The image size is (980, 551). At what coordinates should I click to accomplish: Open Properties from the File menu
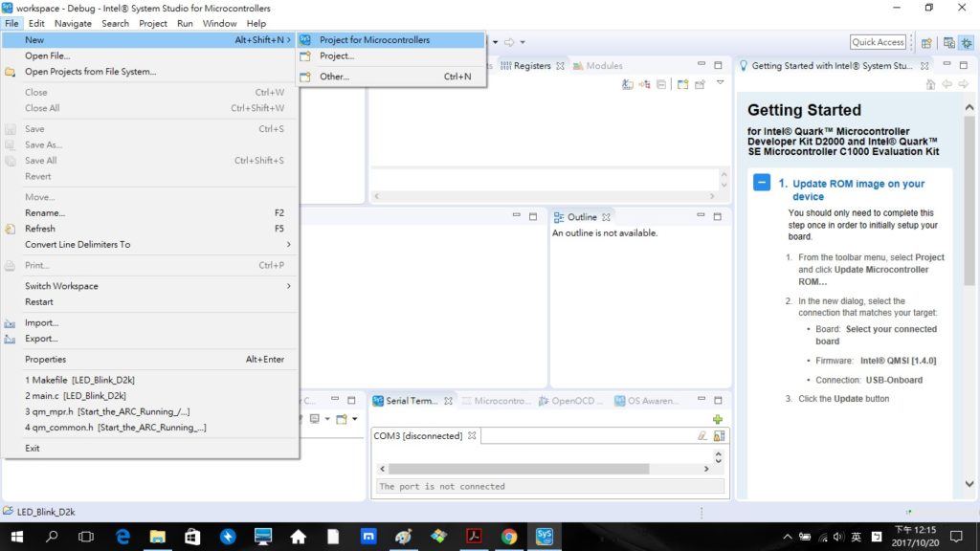[150, 360]
